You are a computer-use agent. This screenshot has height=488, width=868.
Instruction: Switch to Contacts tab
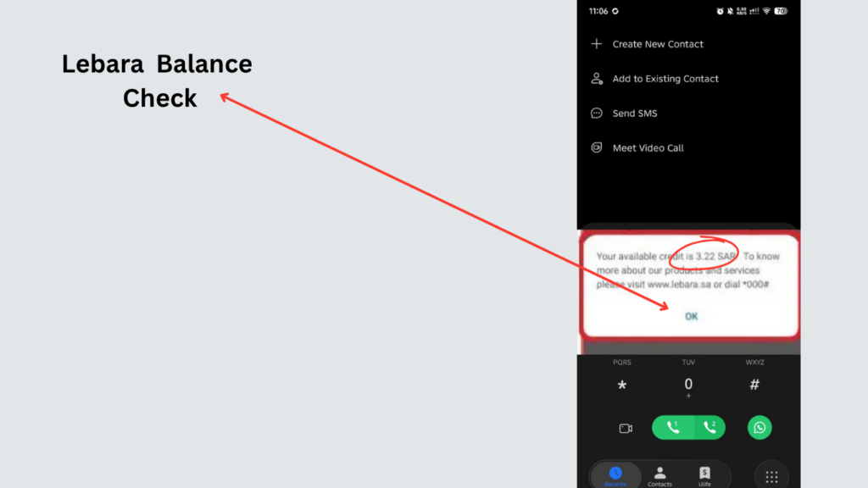tap(659, 476)
